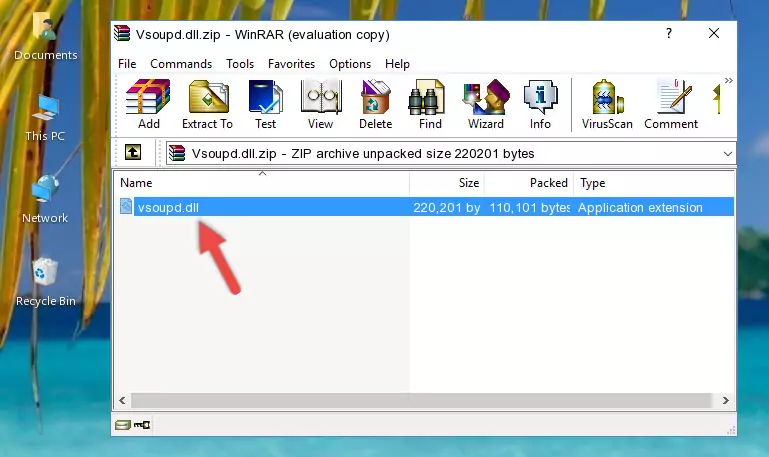Open the File menu
The width and height of the screenshot is (769, 457).
click(x=127, y=64)
